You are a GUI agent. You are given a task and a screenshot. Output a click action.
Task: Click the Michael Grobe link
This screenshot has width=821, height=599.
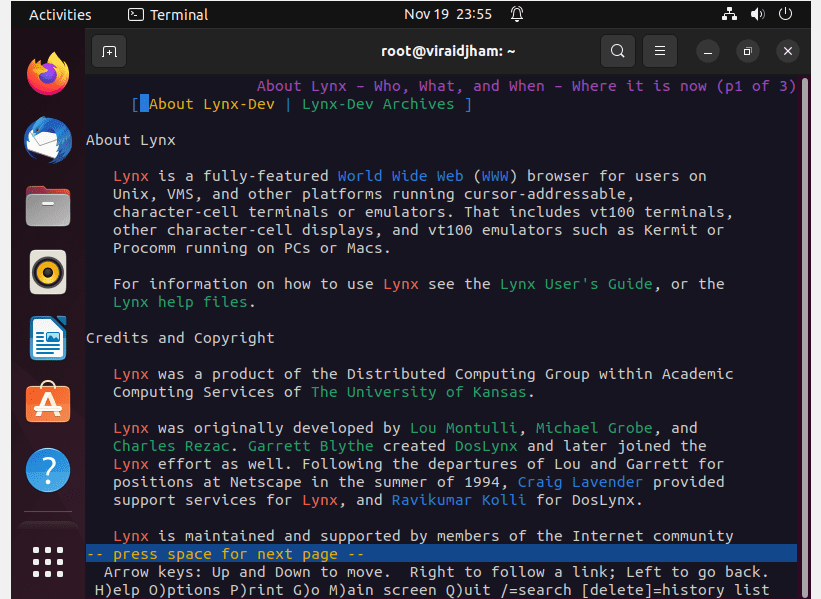click(x=594, y=428)
